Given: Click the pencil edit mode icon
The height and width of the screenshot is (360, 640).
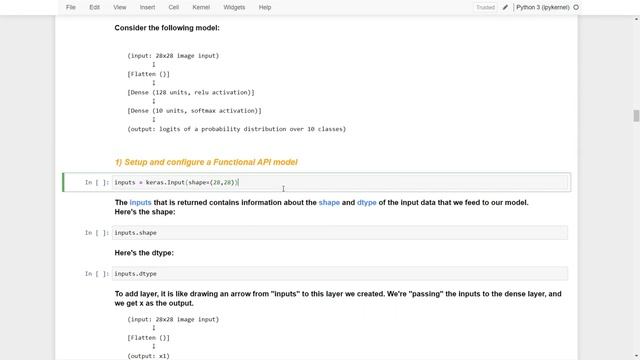Looking at the screenshot, I should [x=505, y=7].
